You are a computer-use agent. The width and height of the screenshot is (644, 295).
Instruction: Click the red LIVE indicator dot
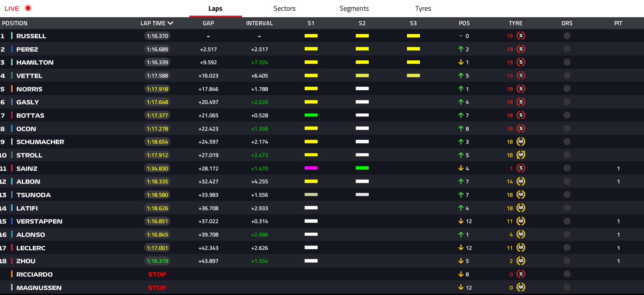pyautogui.click(x=28, y=8)
